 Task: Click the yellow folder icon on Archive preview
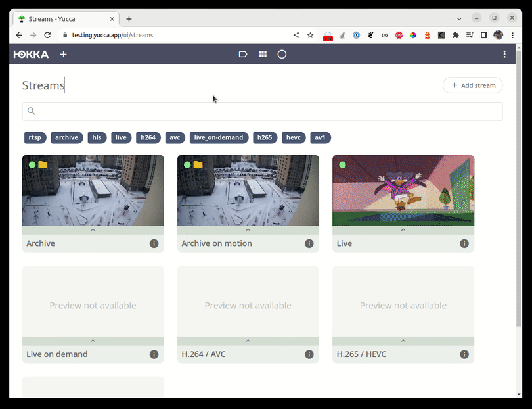(43, 165)
